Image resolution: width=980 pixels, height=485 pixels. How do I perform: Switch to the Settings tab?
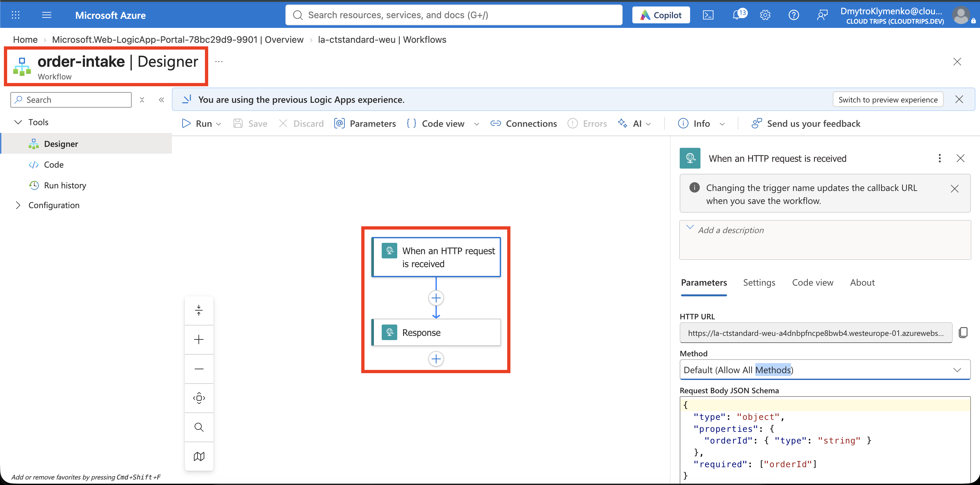coord(759,283)
